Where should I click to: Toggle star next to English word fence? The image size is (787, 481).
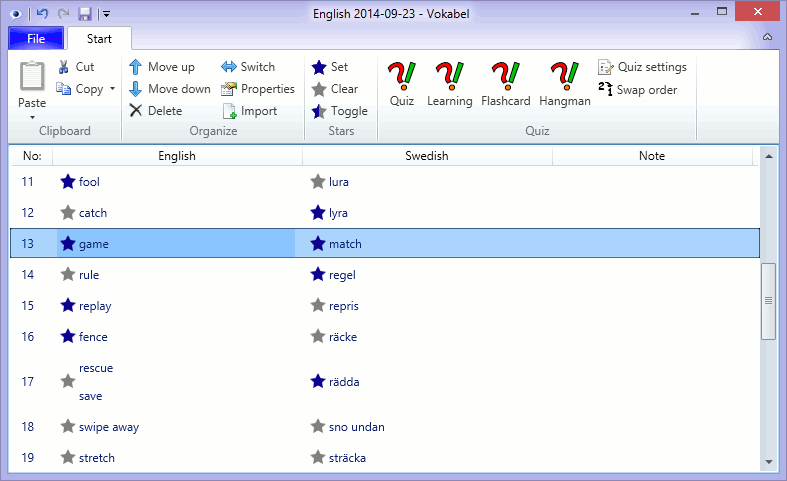(x=68, y=336)
